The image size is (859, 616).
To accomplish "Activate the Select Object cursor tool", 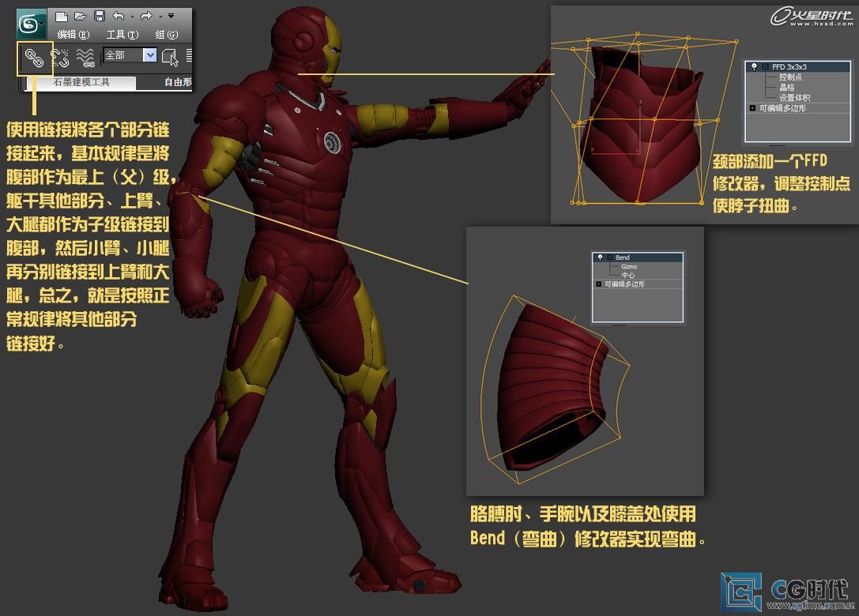I will (x=170, y=56).
